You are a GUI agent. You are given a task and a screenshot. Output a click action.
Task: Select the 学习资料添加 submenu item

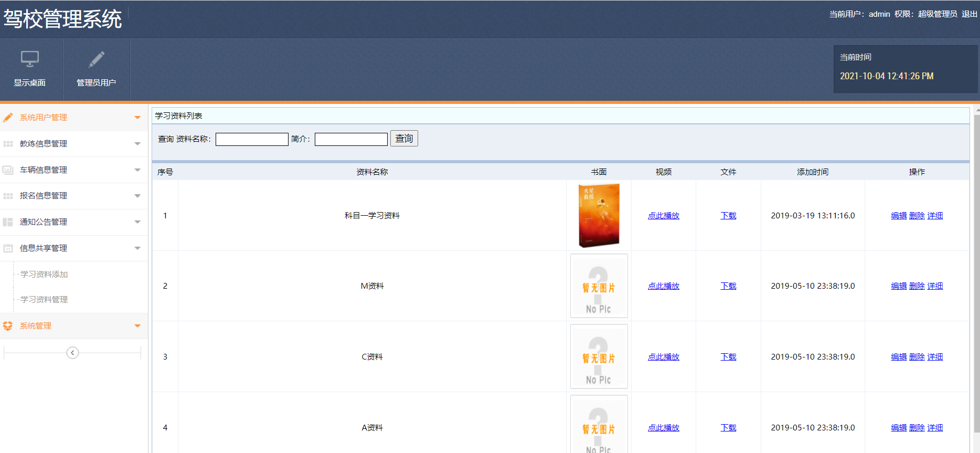click(44, 275)
